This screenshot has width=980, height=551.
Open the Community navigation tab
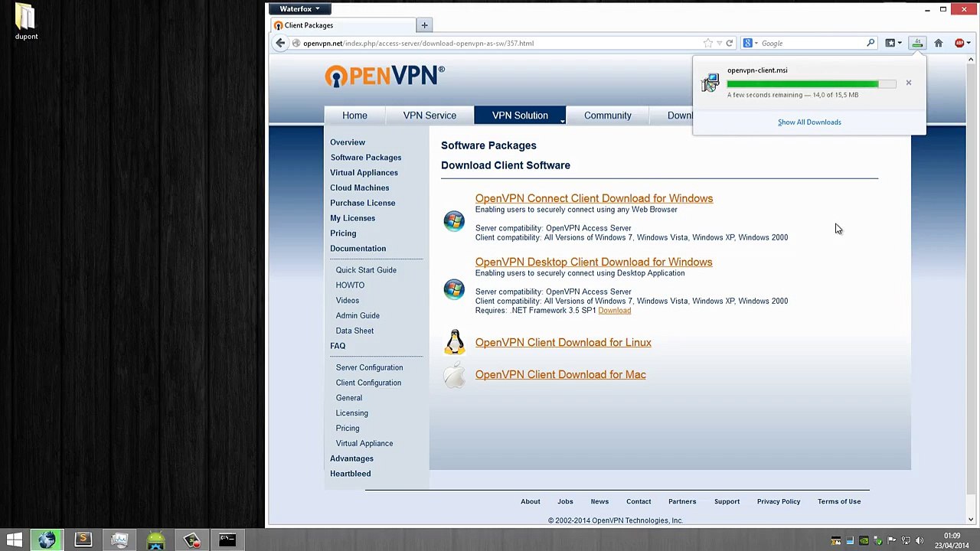pos(608,116)
